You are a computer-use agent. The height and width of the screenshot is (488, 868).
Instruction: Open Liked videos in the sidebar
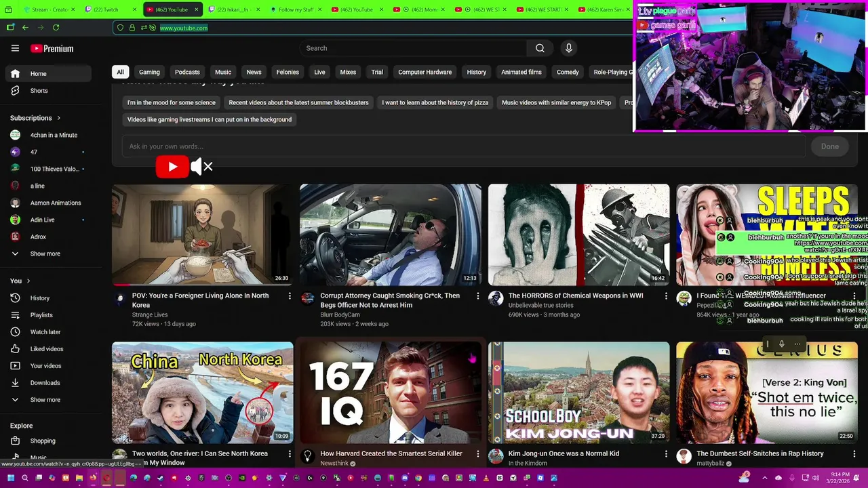47,349
